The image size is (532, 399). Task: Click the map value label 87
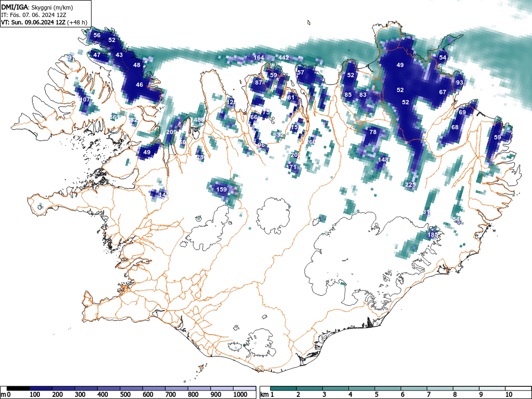point(259,82)
